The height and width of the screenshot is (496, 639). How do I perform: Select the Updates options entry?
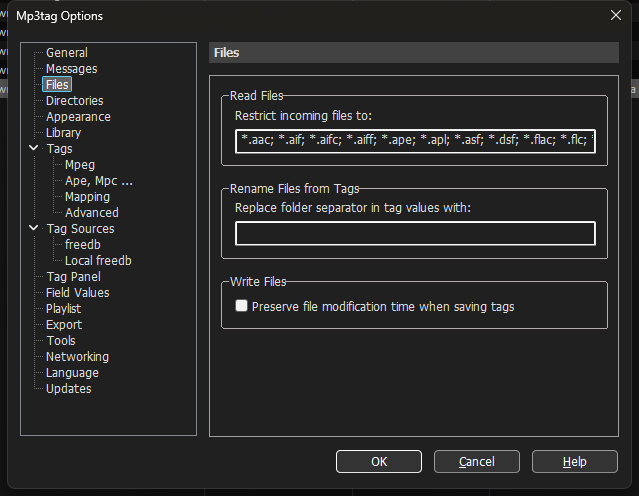click(x=68, y=388)
